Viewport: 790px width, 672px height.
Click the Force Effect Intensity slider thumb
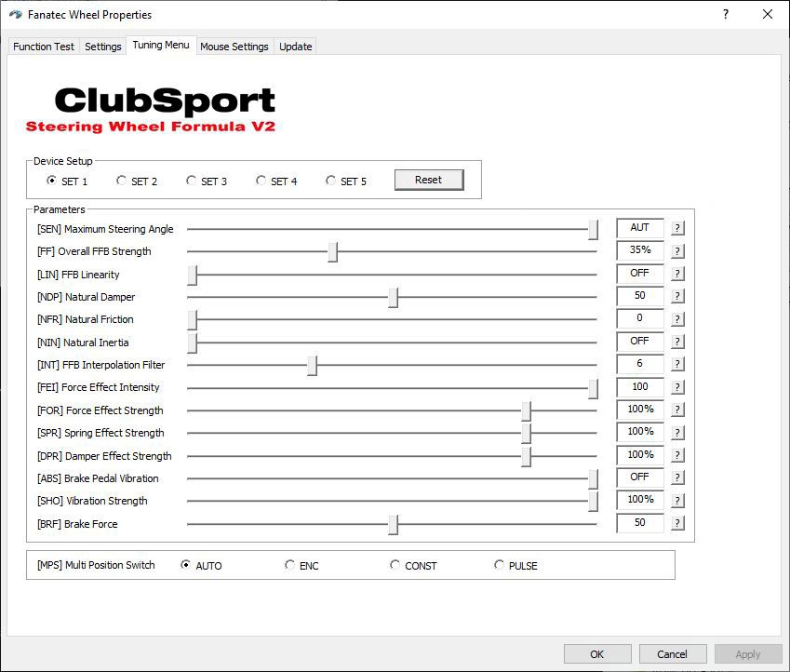[593, 388]
